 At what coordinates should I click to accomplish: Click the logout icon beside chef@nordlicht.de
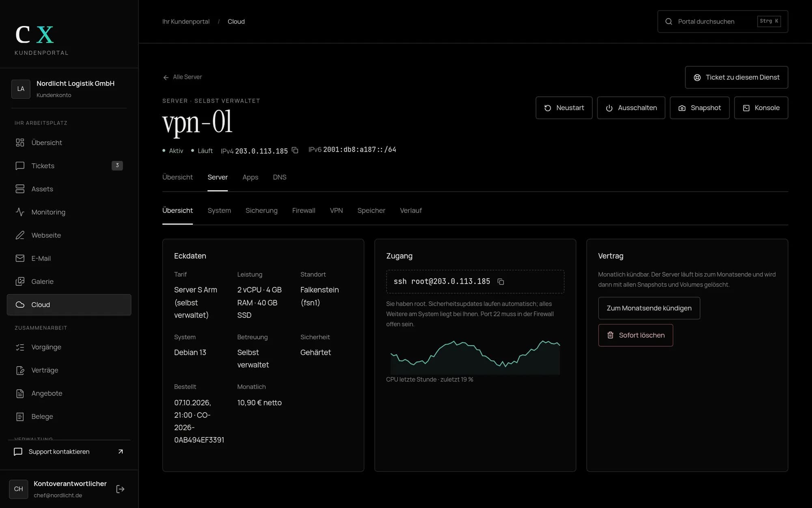(120, 489)
